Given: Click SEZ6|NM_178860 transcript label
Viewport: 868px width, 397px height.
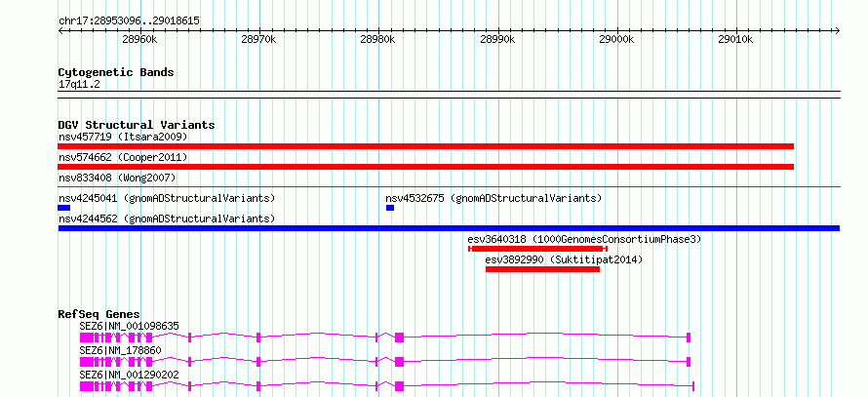Looking at the screenshot, I should pos(121,350).
